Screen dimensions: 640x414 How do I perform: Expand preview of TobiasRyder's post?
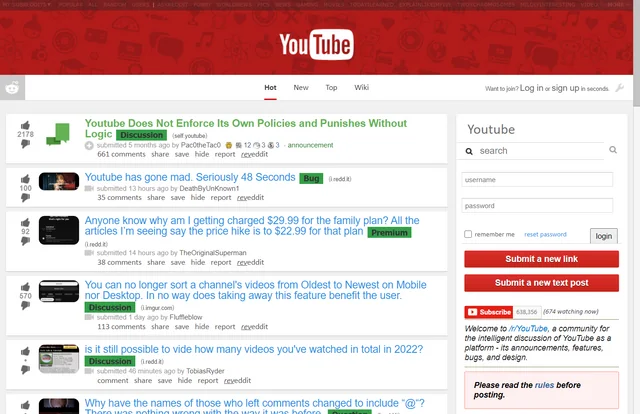click(89, 371)
